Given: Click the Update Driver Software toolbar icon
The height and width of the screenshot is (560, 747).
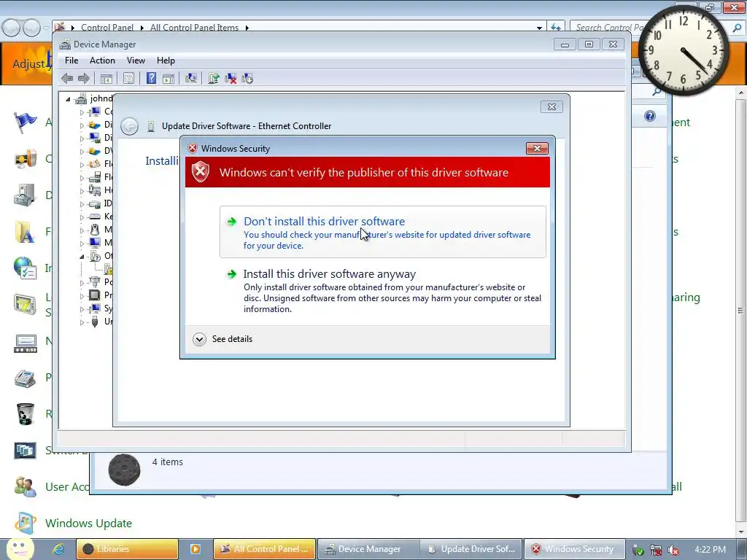Looking at the screenshot, I should pos(214,78).
